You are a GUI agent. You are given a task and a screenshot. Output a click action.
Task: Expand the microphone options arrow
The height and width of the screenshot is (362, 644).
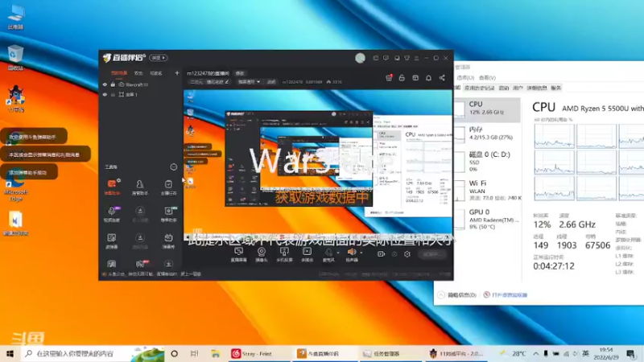pyautogui.click(x=338, y=253)
